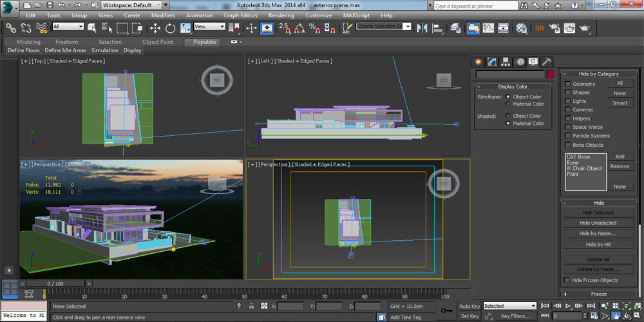Image resolution: width=644 pixels, height=322 pixels.
Task: Click the Mirror tool icon
Action: click(x=422, y=28)
